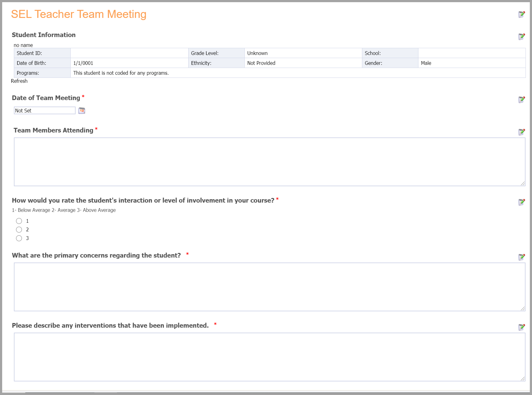The image size is (532, 395).
Task: Click edit icon for student interaction rating question
Action: 522,202
